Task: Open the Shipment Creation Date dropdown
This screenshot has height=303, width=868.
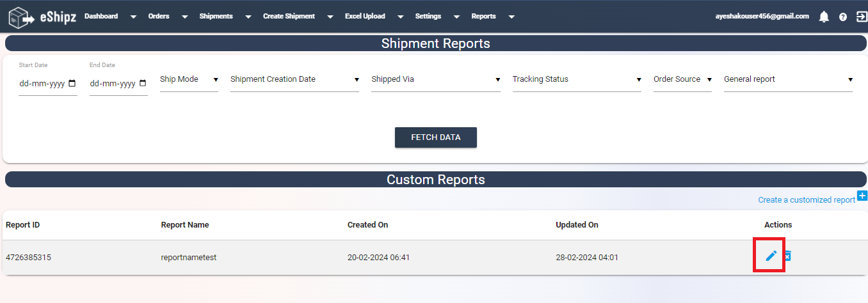Action: 294,80
